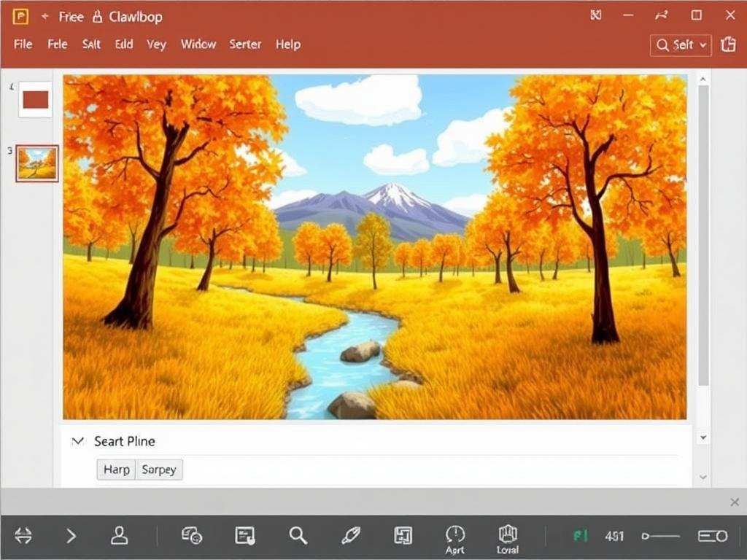Open the Eld menu
This screenshot has height=560, width=747.
[x=124, y=44]
